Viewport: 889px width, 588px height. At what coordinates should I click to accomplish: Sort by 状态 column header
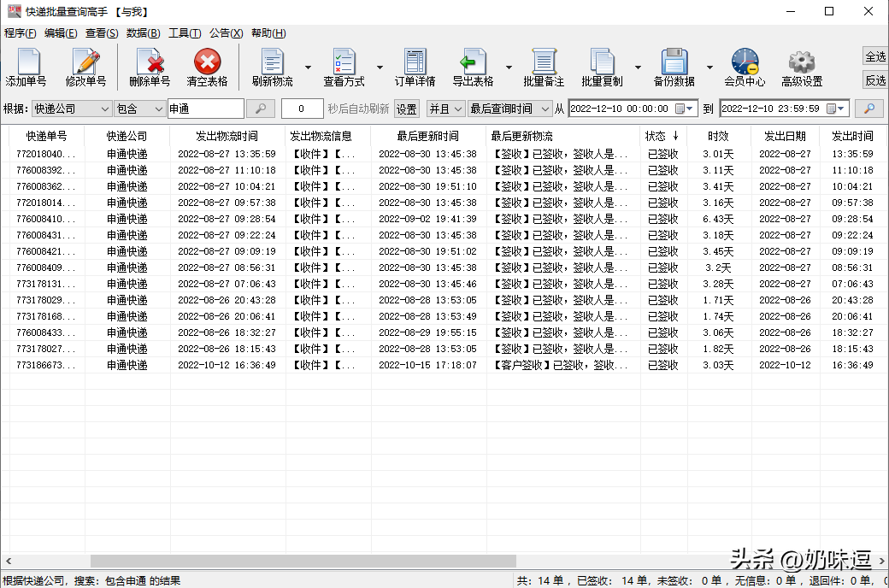coord(662,136)
